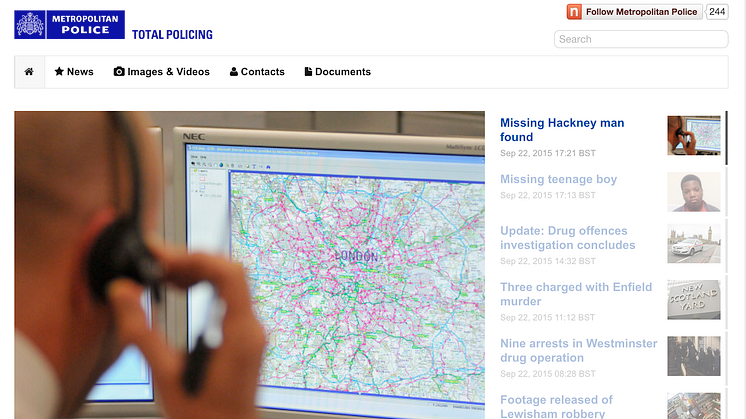Open the Documents label
This screenshot has height=419, width=746.
pos(343,72)
